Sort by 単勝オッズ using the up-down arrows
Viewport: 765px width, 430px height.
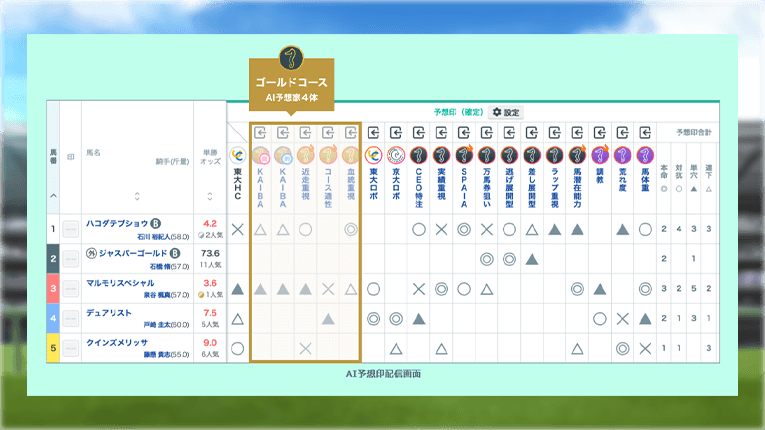point(210,196)
